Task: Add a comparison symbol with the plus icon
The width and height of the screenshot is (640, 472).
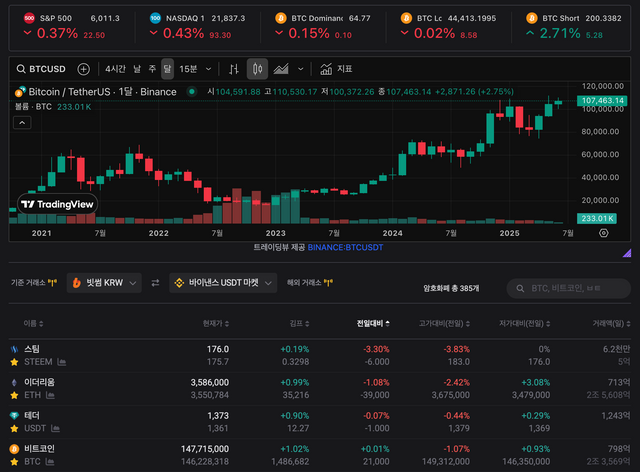Action: [x=84, y=69]
